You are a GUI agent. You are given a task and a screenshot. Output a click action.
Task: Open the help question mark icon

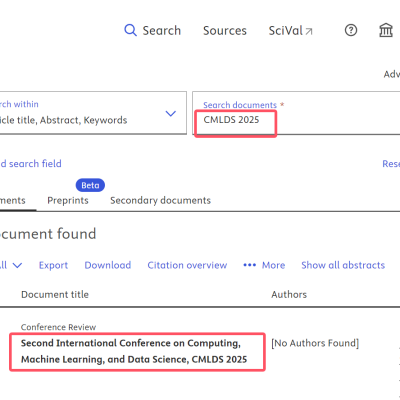351,30
